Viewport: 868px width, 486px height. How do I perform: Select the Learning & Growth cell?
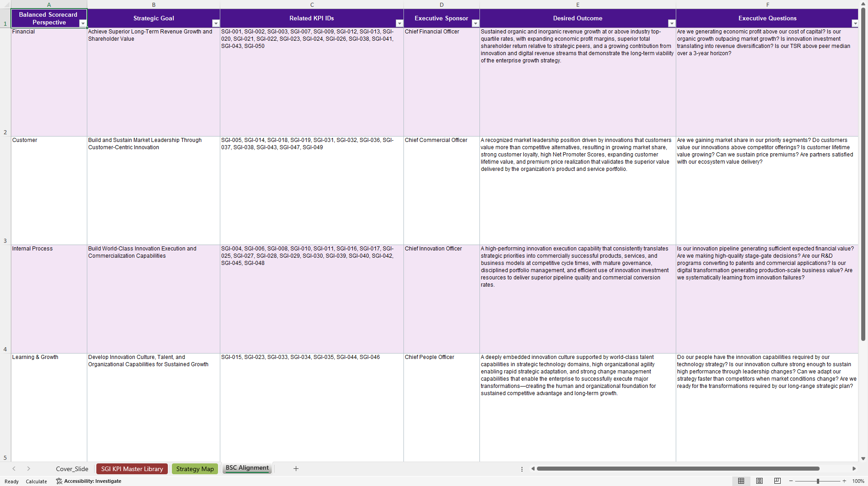point(49,407)
